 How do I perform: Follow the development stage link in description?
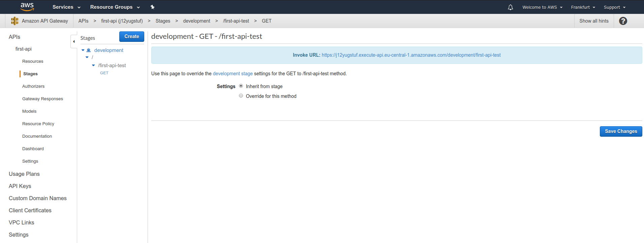point(233,74)
